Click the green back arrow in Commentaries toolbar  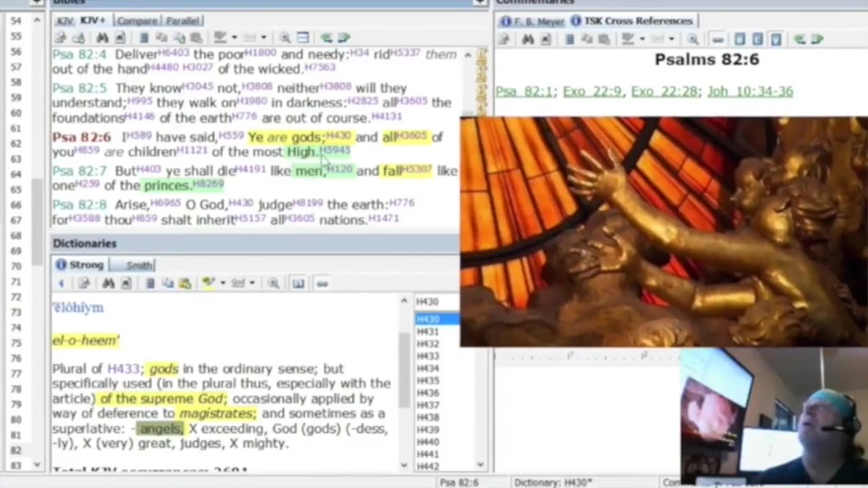[800, 39]
